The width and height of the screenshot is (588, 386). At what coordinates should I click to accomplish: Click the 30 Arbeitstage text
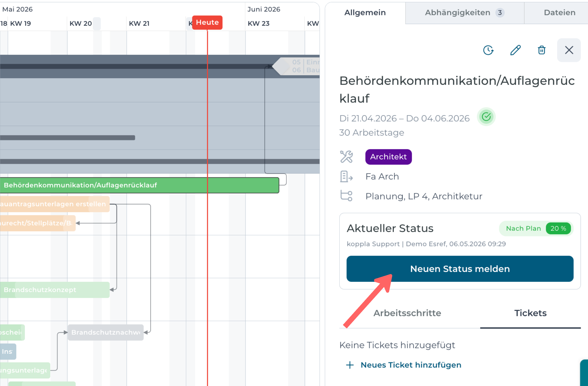pos(372,132)
